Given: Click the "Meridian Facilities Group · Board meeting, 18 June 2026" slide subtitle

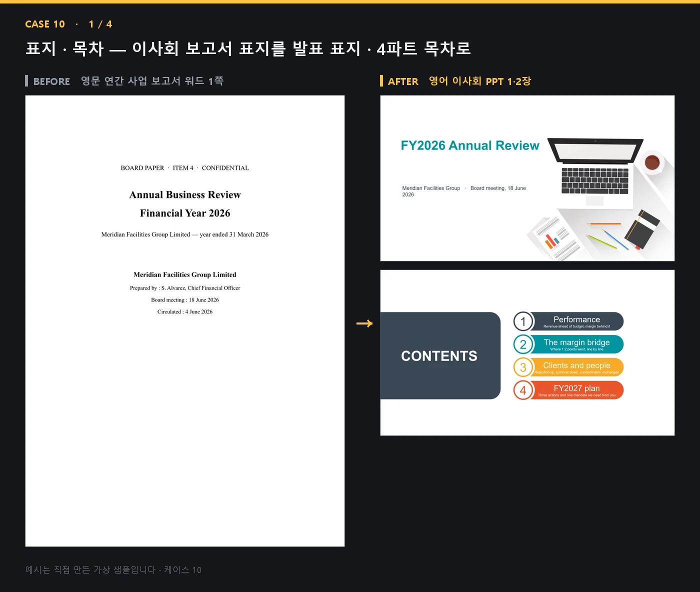Looking at the screenshot, I should tap(464, 191).
